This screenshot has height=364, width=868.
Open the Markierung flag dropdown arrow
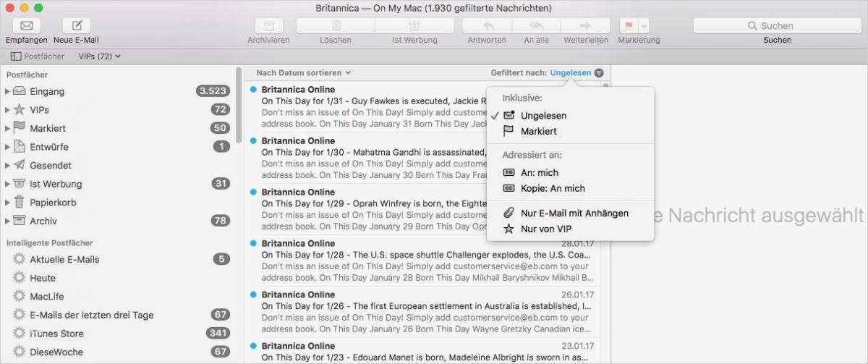pyautogui.click(x=643, y=25)
